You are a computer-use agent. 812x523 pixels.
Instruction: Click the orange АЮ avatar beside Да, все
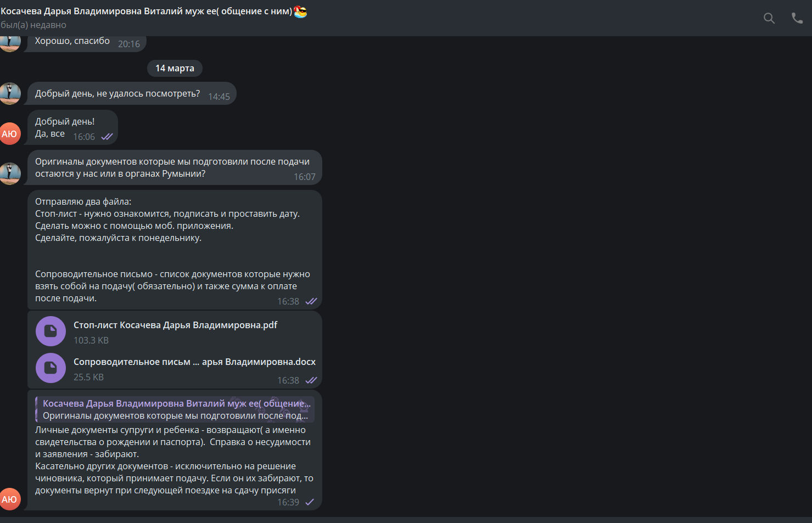(x=9, y=134)
